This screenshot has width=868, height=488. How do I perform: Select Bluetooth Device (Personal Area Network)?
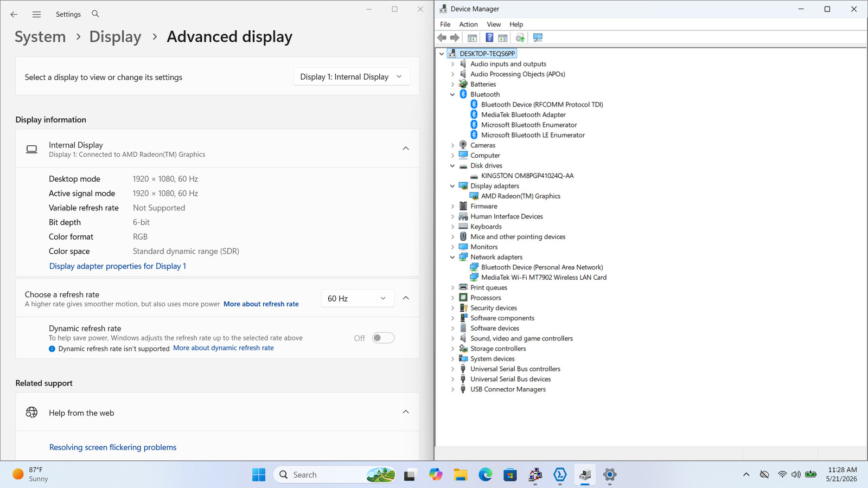pos(542,267)
